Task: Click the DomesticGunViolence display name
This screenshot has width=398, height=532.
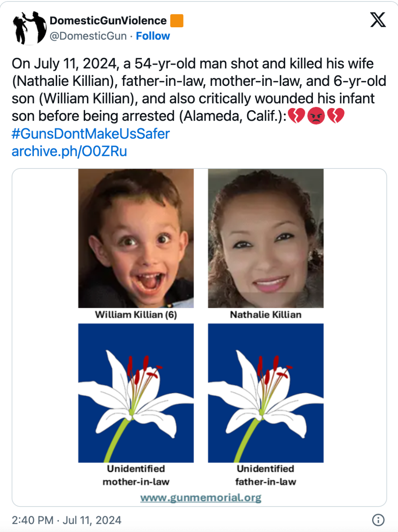Action: (108, 21)
